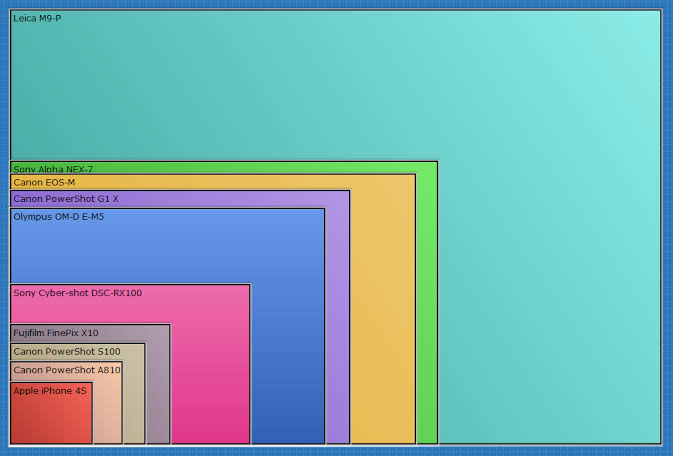The width and height of the screenshot is (673, 456).
Task: Select the Canon EOS-M label
Action: [44, 182]
